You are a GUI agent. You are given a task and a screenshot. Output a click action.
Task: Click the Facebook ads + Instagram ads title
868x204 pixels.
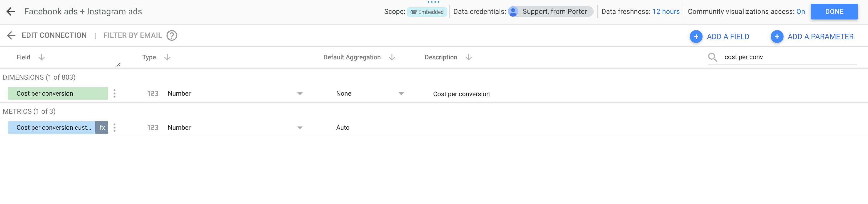pyautogui.click(x=83, y=11)
